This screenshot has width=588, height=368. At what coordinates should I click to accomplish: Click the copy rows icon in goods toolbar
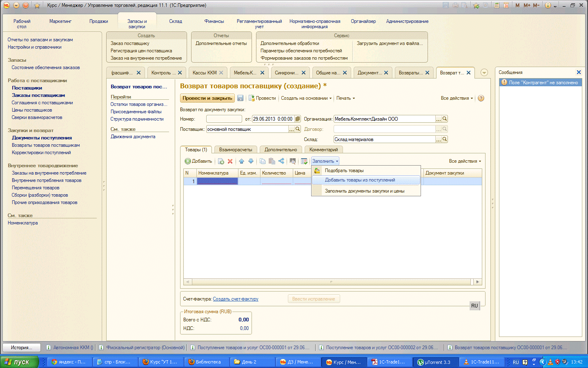tap(263, 161)
